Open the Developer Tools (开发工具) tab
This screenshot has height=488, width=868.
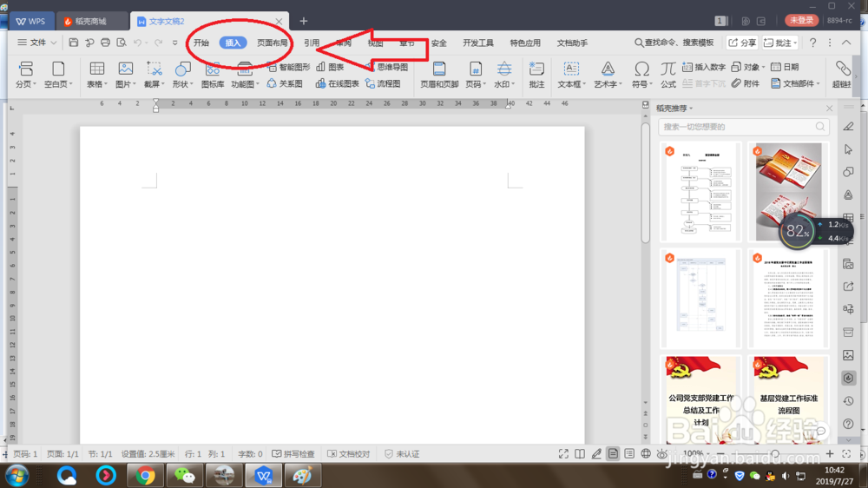478,43
